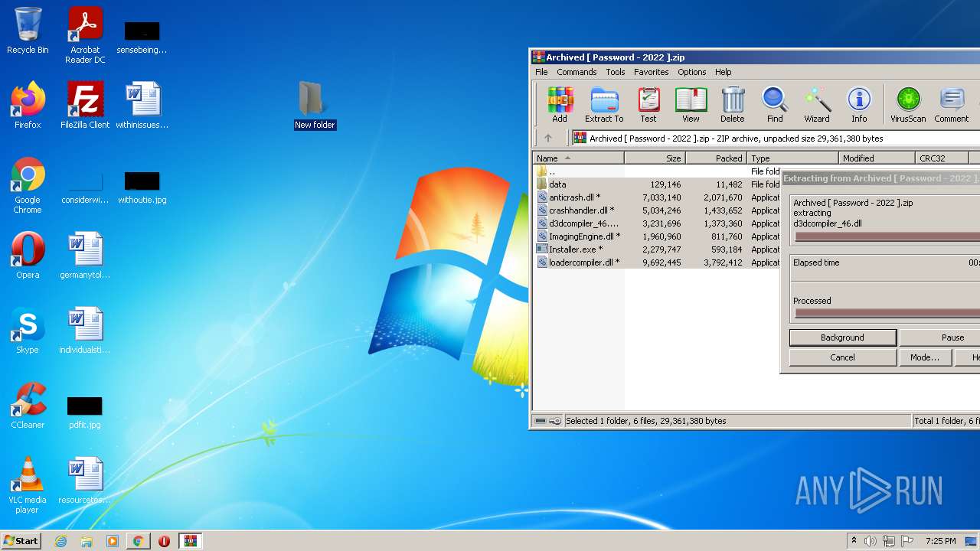980x551 pixels.
Task: Sort by the Packed column header
Action: 716,158
